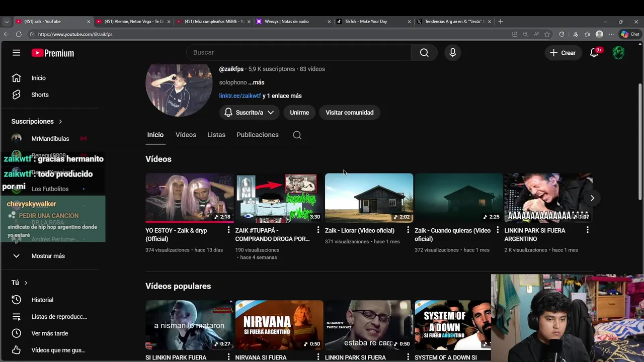Image resolution: width=644 pixels, height=362 pixels.
Task: Search within the channel magnifier icon
Action: pos(297,135)
